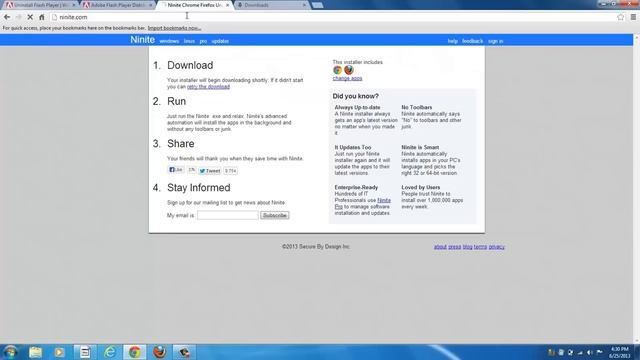
Task: Stop page loading with the X button
Action: click(30, 17)
